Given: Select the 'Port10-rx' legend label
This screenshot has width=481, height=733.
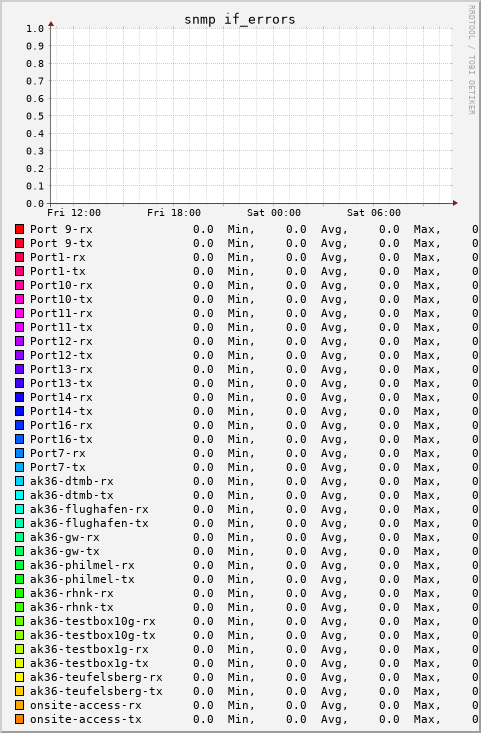Looking at the screenshot, I should coord(61,285).
